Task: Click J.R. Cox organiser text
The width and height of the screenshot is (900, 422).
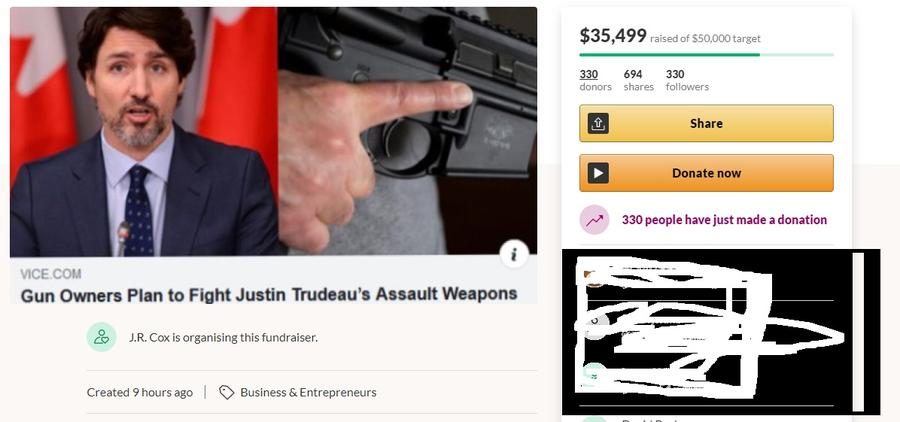Action: point(223,338)
